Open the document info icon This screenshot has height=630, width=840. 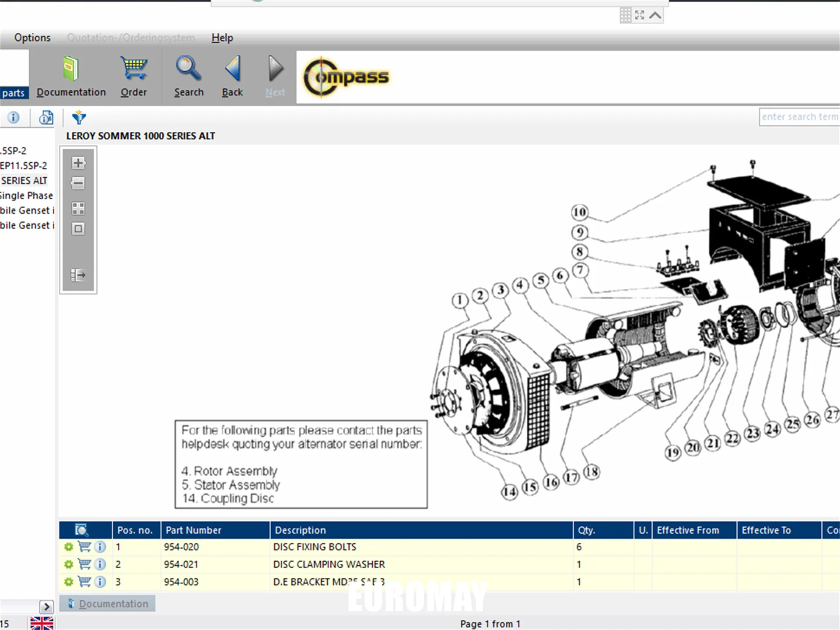click(46, 117)
